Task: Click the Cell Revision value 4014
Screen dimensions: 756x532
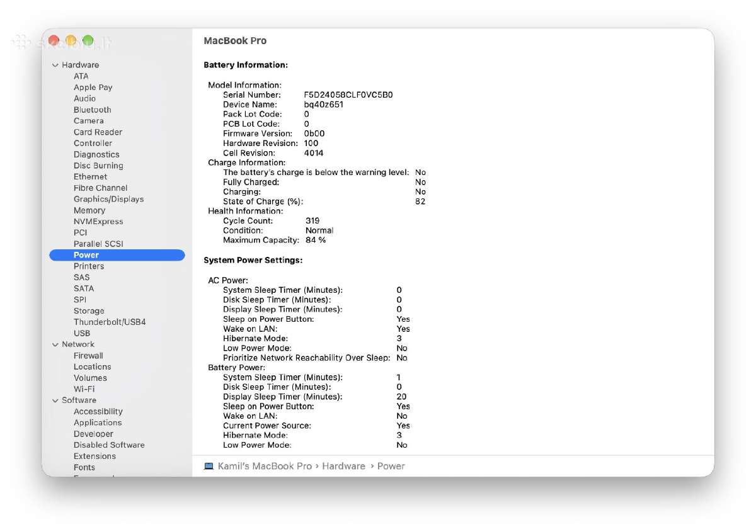Action: click(314, 153)
